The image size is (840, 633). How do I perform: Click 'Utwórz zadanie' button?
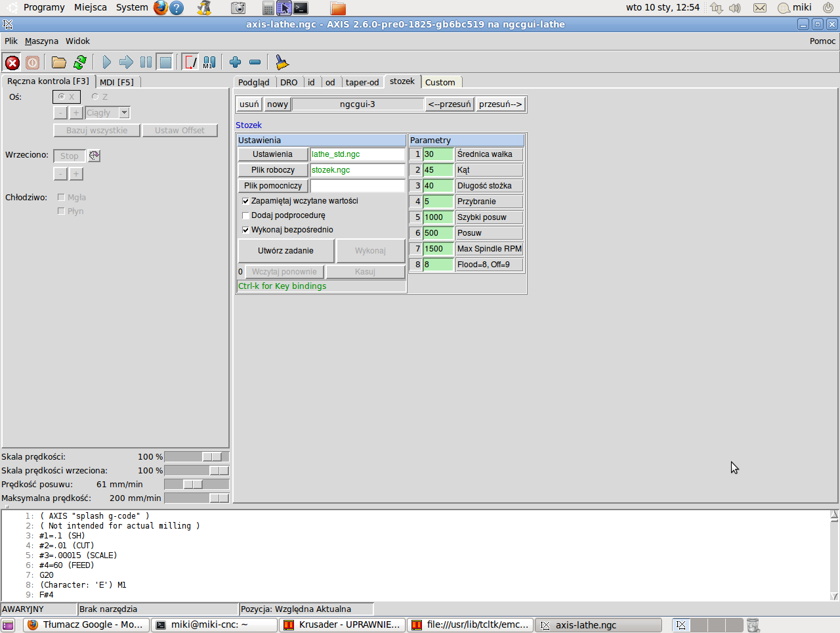point(285,251)
